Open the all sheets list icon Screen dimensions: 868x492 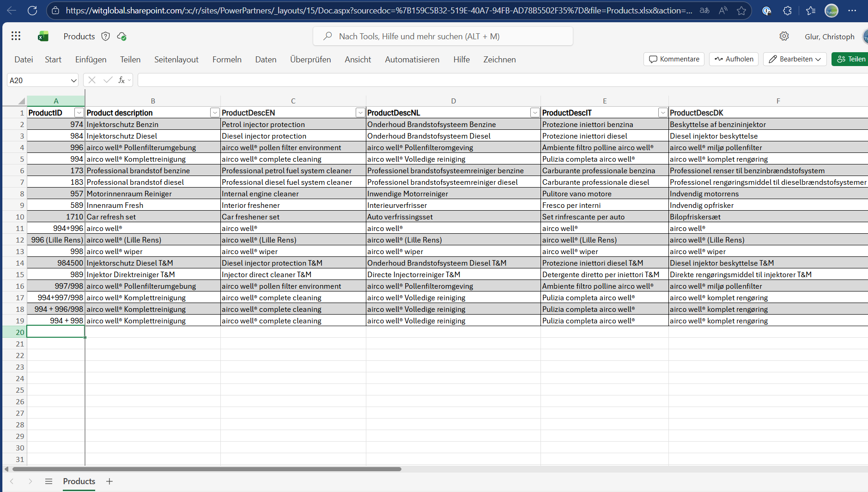coord(49,481)
